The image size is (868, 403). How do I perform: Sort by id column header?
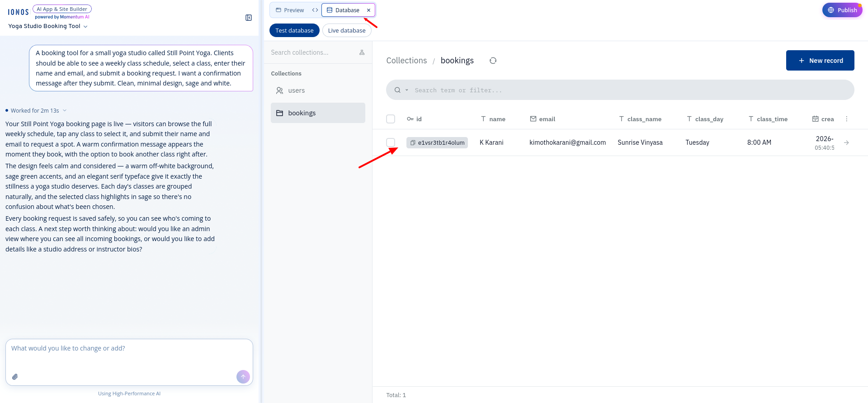point(414,119)
